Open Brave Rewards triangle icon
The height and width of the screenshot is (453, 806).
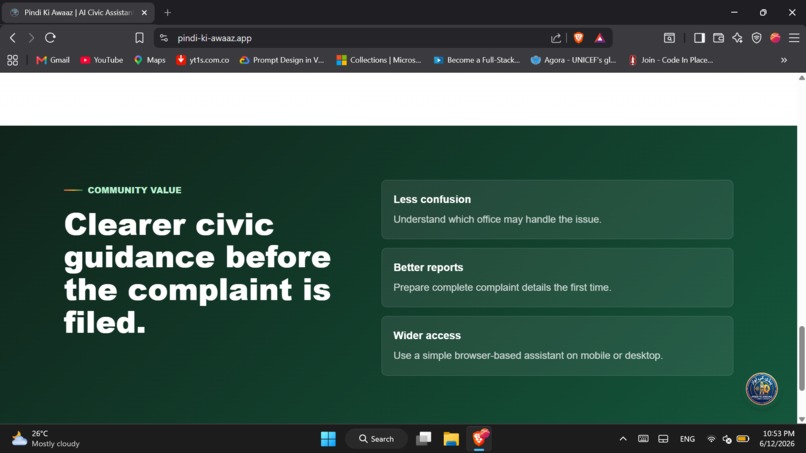(x=599, y=38)
